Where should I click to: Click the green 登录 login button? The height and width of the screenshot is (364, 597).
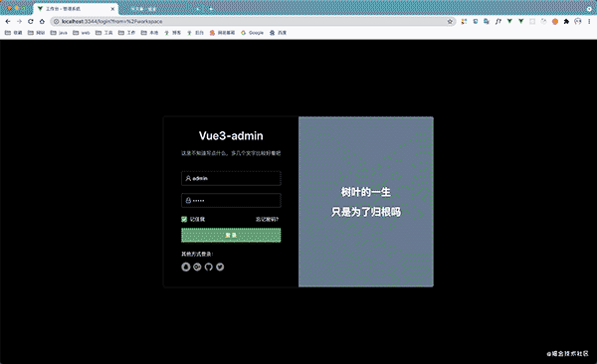tap(231, 236)
